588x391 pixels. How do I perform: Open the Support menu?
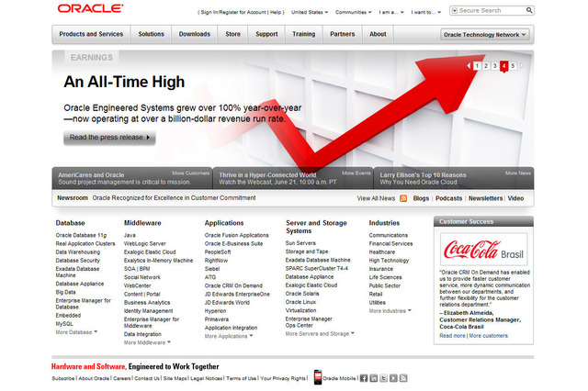(266, 34)
